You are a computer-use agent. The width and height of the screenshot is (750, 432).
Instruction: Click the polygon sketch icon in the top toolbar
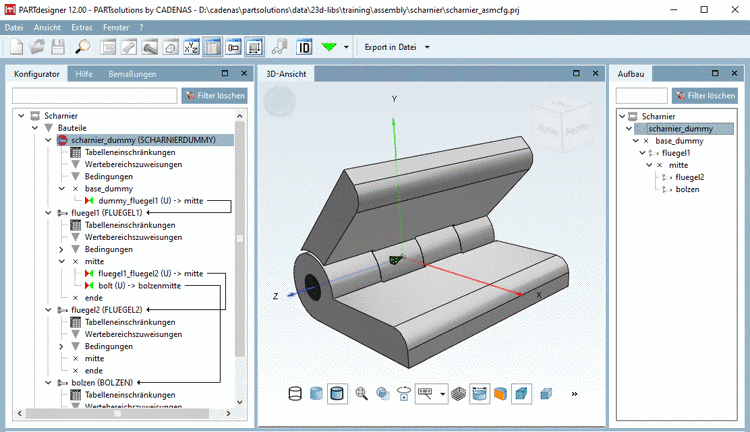171,47
